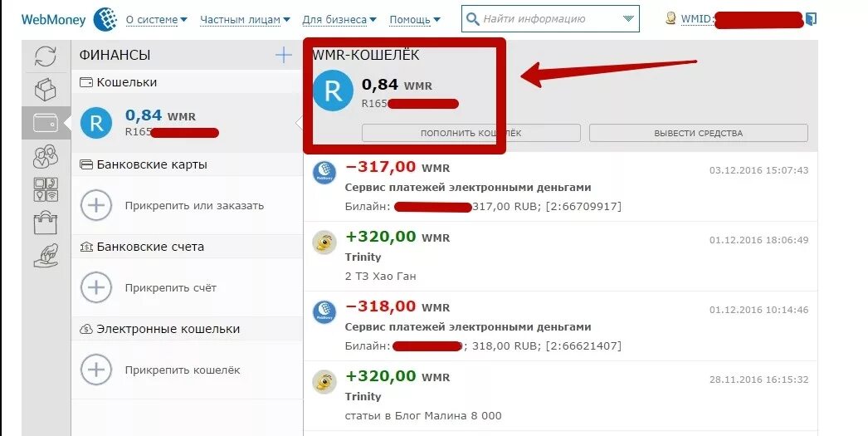Viewport: 868px width, 436px height.
Task: Click the 0,84 WMR balance in wallet header
Action: (x=397, y=85)
